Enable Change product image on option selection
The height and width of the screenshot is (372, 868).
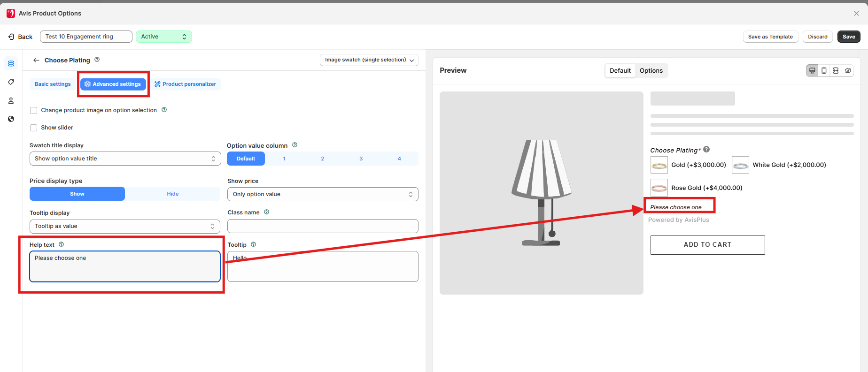(34, 111)
